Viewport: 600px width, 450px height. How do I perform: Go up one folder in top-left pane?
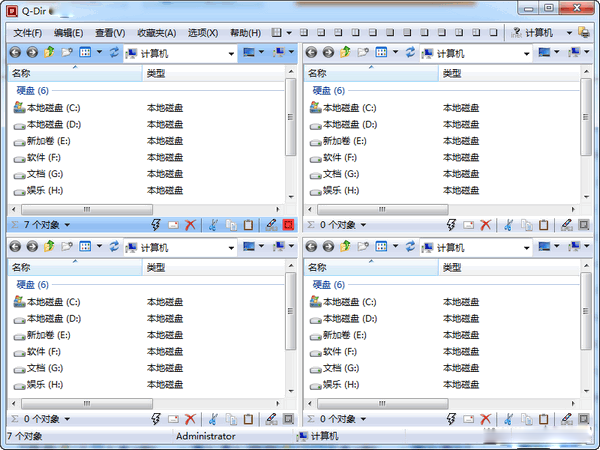pyautogui.click(x=49, y=52)
